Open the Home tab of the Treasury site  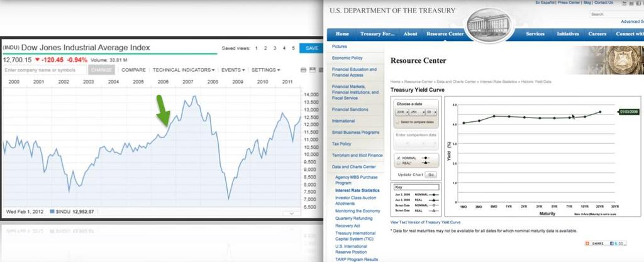[342, 34]
